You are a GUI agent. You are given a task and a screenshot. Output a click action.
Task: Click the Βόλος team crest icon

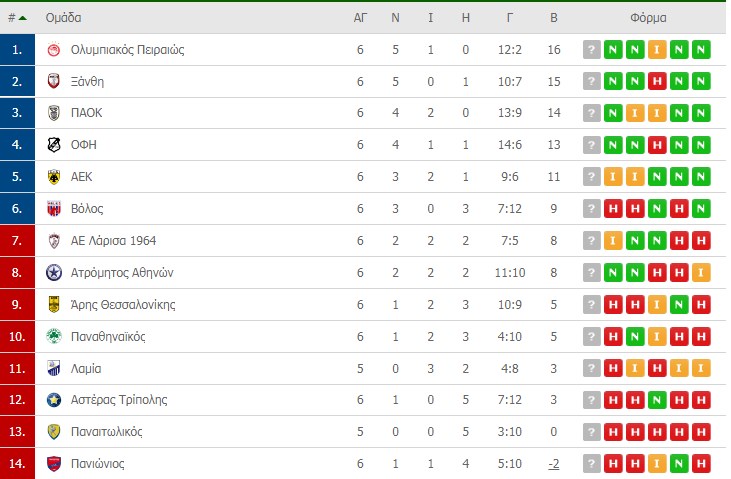(x=54, y=208)
